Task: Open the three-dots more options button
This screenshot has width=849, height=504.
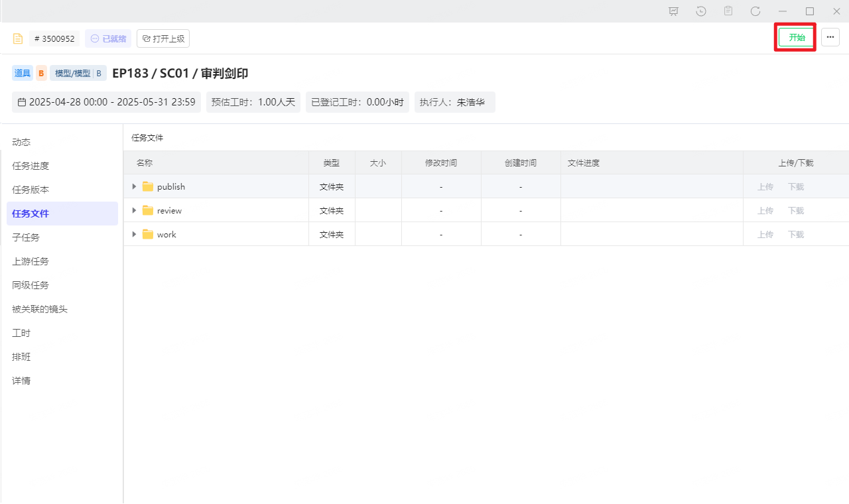Action: [830, 37]
